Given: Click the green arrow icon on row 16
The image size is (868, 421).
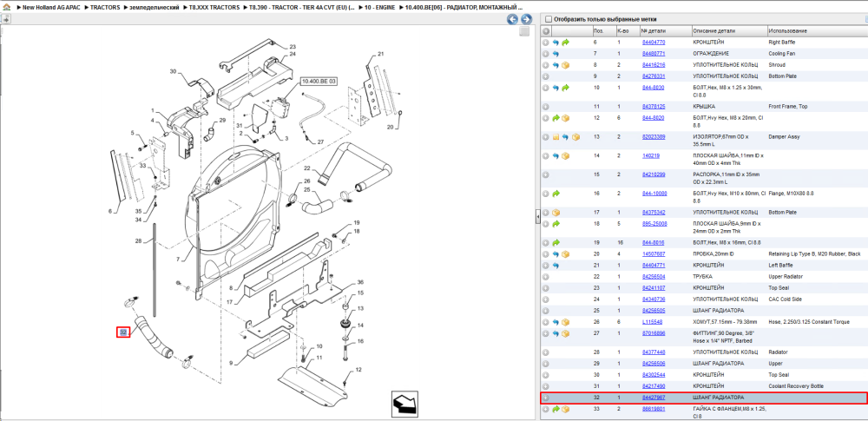Looking at the screenshot, I should pos(556,194).
